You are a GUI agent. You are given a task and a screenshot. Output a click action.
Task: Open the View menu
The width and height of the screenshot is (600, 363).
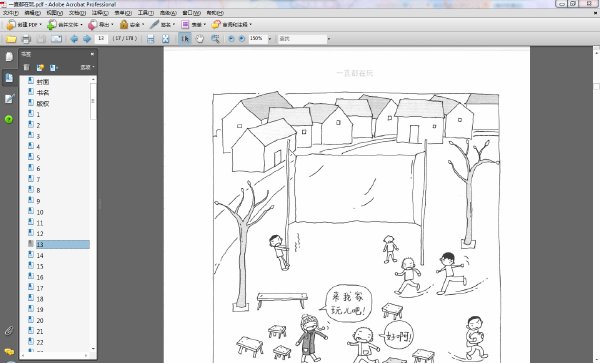[x=55, y=13]
